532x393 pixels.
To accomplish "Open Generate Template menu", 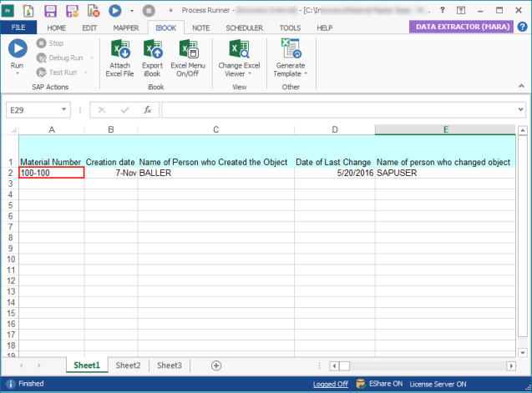I will 291,58.
